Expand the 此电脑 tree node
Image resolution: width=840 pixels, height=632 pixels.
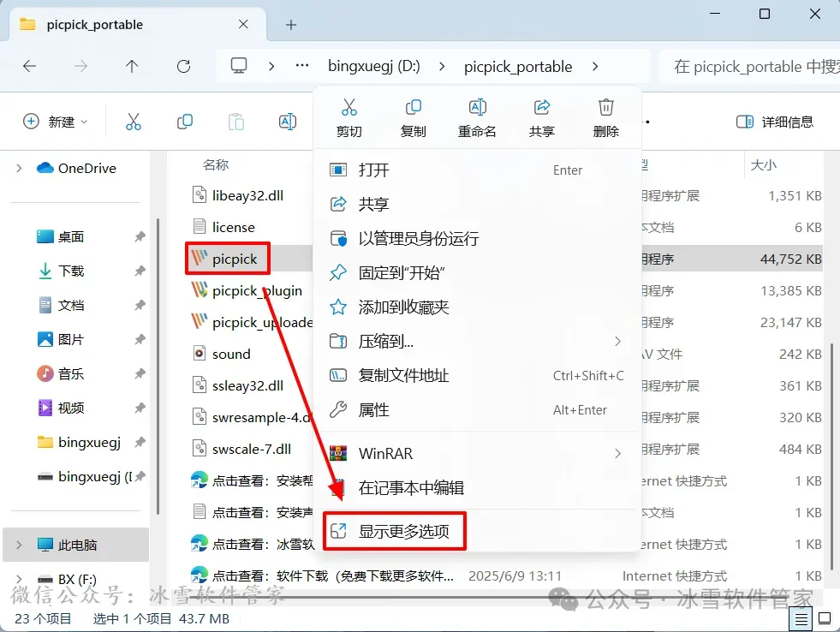[x=19, y=545]
